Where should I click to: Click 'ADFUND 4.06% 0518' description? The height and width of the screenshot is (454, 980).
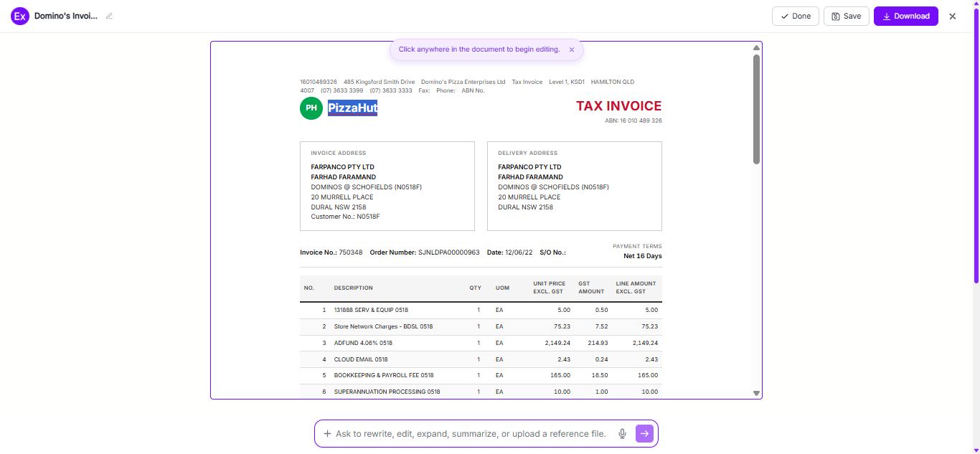[x=363, y=343]
